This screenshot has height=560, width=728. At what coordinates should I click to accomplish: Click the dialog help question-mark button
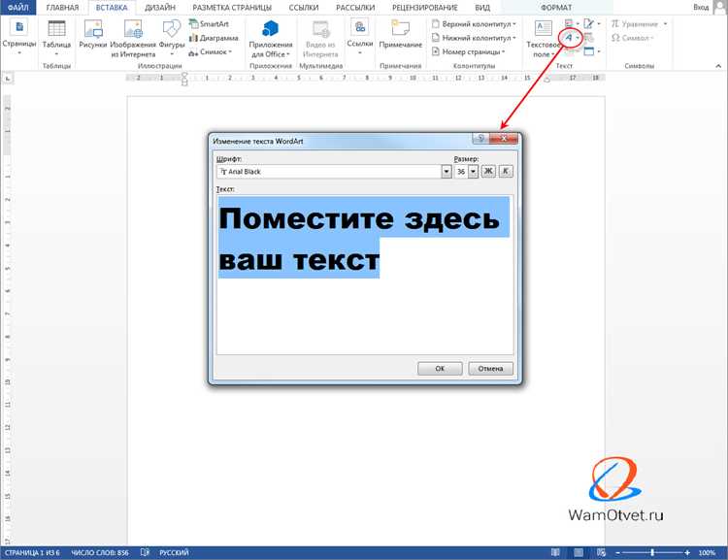pyautogui.click(x=480, y=139)
